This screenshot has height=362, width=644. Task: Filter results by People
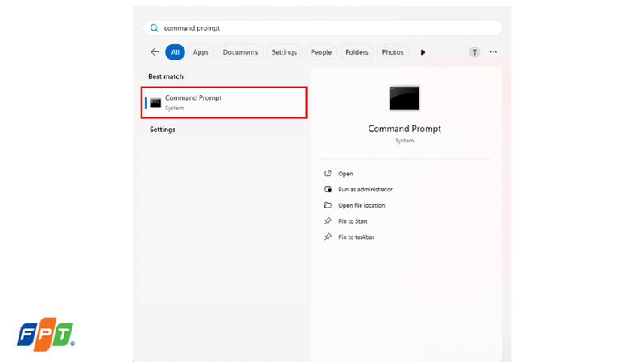321,52
